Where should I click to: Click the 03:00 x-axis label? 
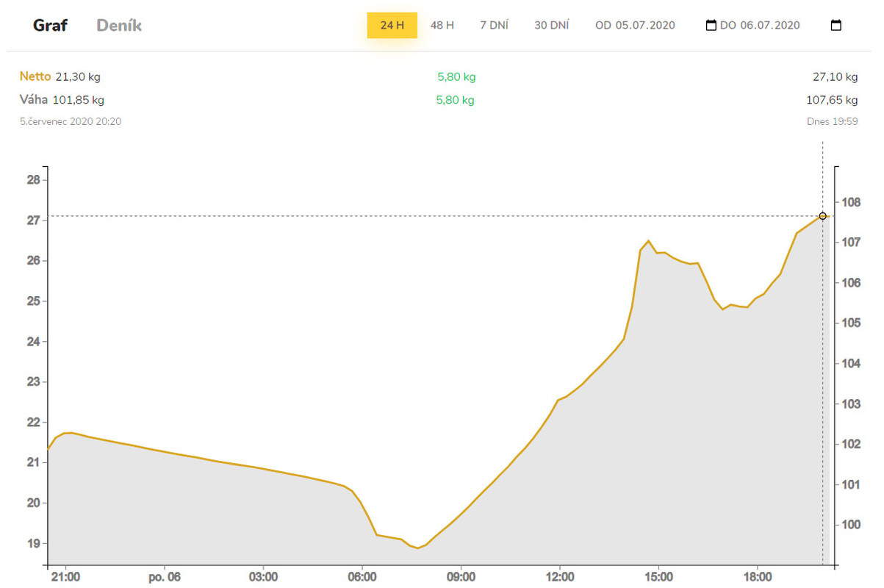(263, 577)
